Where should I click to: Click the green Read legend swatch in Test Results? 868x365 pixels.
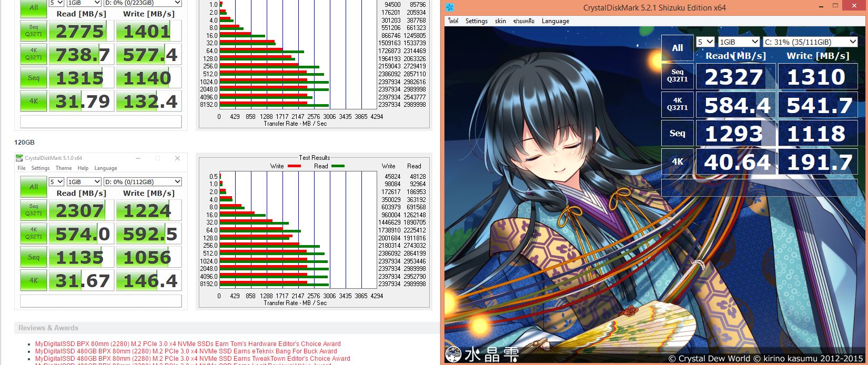pyautogui.click(x=338, y=166)
